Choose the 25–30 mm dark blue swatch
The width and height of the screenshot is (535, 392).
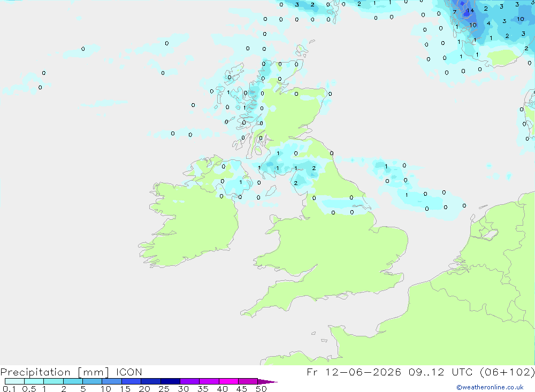click(170, 381)
